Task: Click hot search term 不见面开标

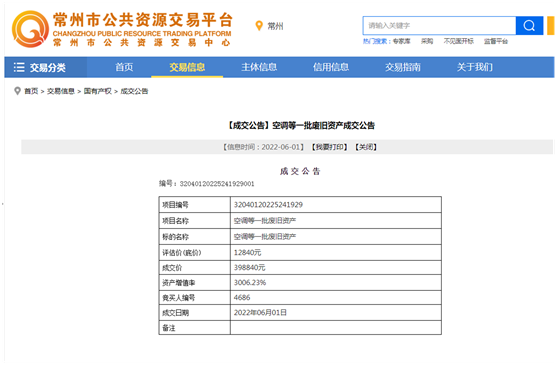Action: (x=459, y=41)
